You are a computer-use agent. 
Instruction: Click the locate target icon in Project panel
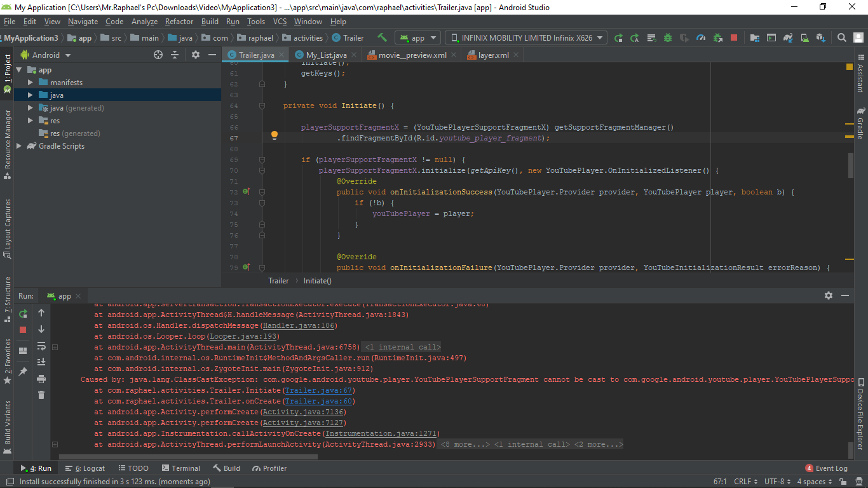click(x=158, y=55)
